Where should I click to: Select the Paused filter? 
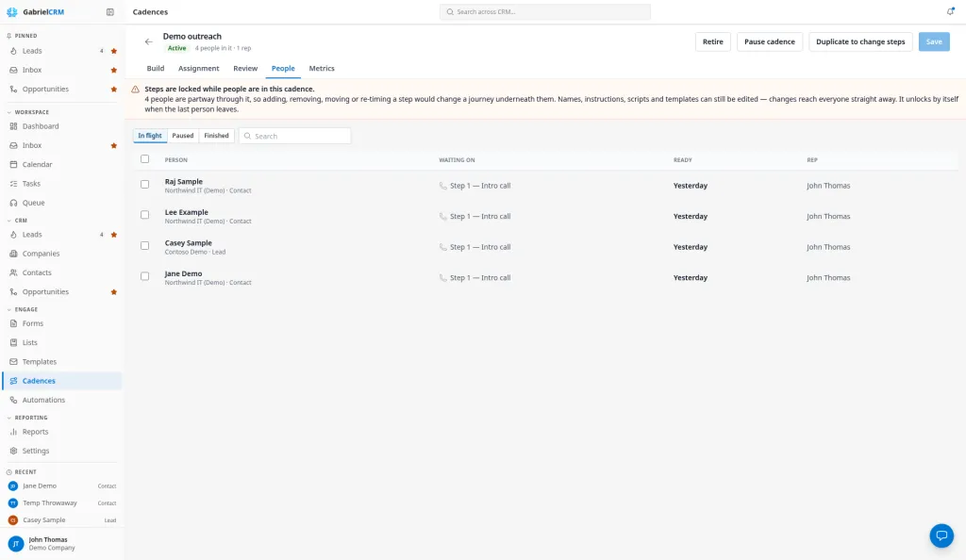[182, 136]
